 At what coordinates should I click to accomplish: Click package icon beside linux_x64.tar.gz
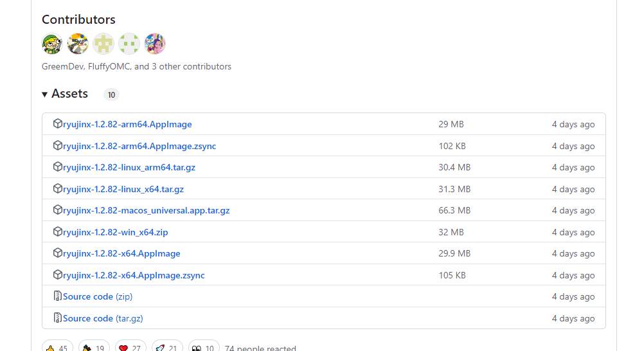click(x=57, y=188)
